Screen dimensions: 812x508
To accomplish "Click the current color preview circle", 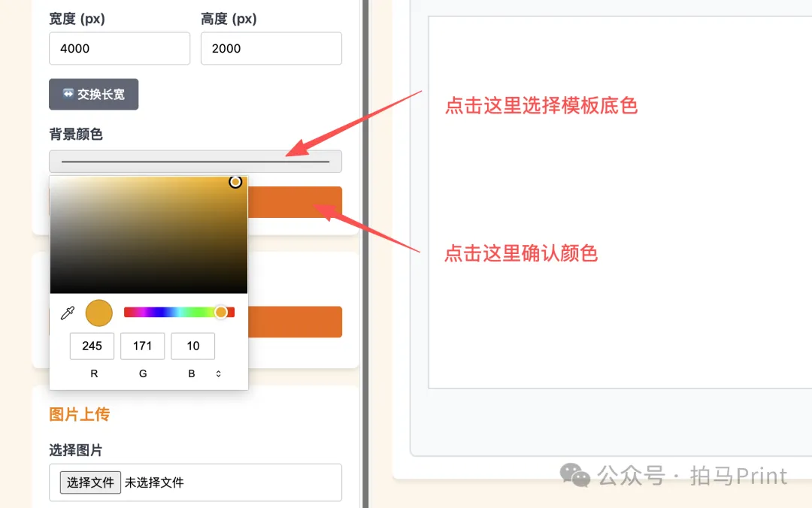I will click(x=98, y=313).
